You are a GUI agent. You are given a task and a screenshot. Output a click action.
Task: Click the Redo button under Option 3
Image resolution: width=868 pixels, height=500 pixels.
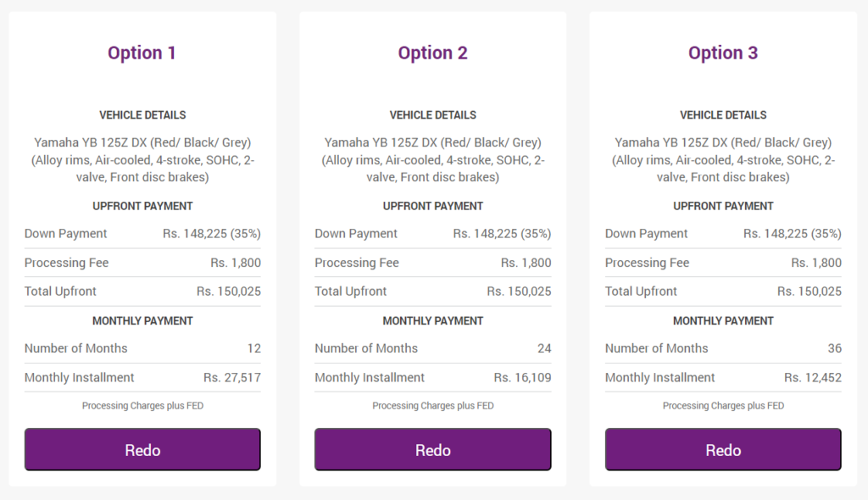coord(723,449)
